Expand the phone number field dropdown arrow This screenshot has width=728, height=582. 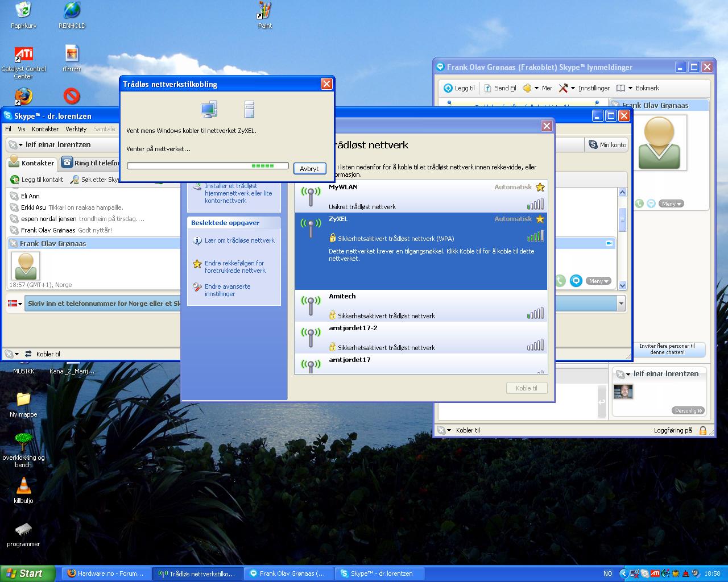coord(621,304)
